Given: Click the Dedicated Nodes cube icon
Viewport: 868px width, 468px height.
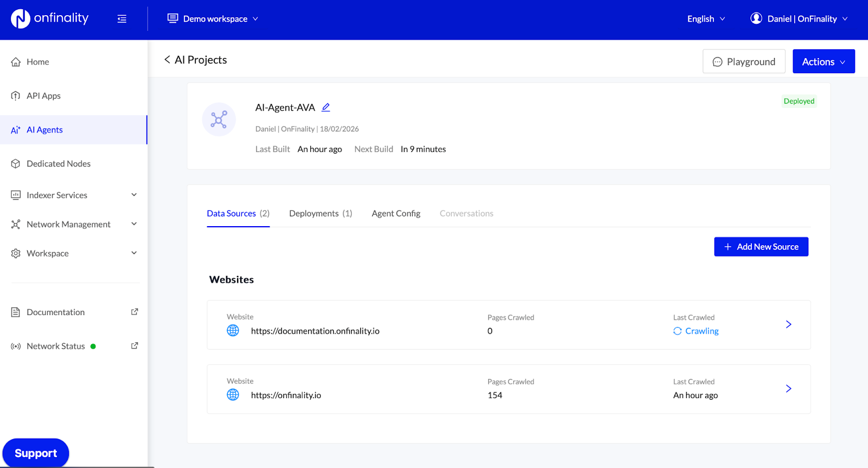Looking at the screenshot, I should coord(16,164).
